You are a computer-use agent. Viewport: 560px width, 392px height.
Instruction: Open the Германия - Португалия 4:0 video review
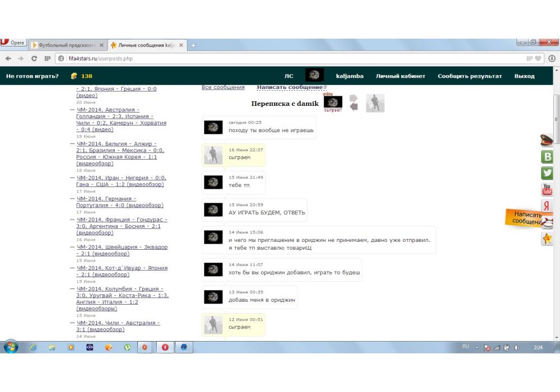pos(120,202)
